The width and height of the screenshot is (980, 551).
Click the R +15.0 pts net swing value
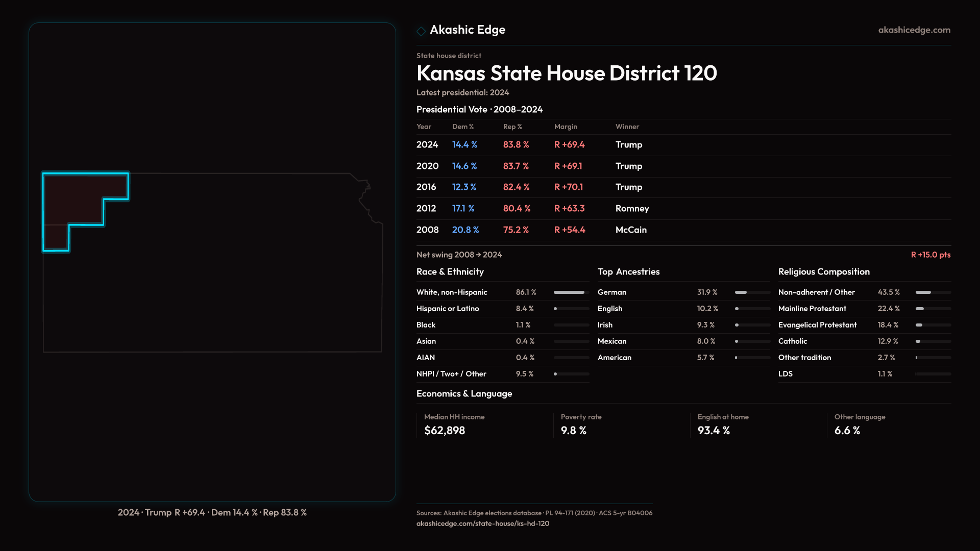point(930,255)
